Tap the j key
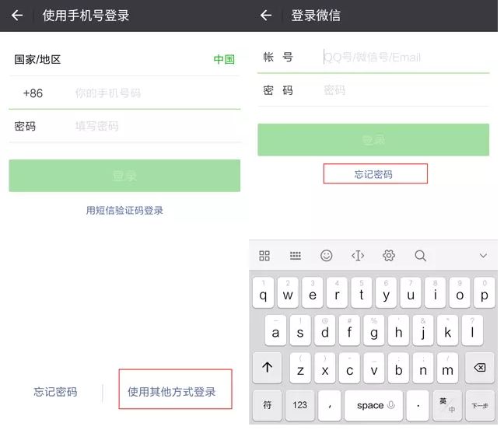 click(423, 330)
